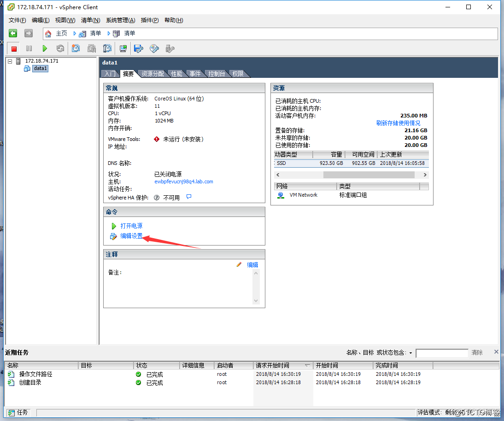
Task: Click the 编辑设置 settings icon
Action: [113, 236]
